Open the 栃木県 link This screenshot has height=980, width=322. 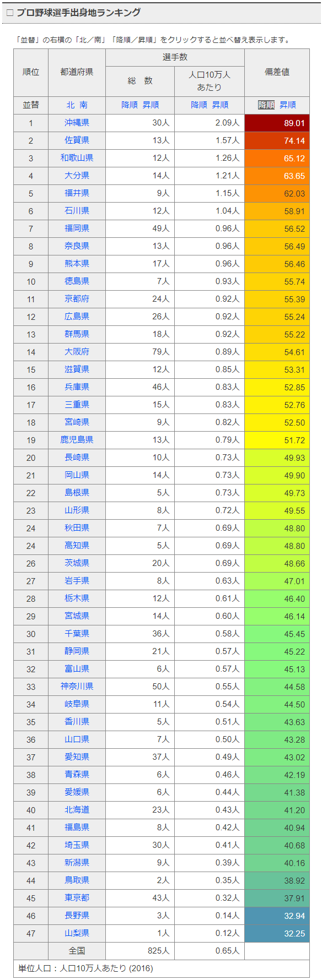coord(77,598)
